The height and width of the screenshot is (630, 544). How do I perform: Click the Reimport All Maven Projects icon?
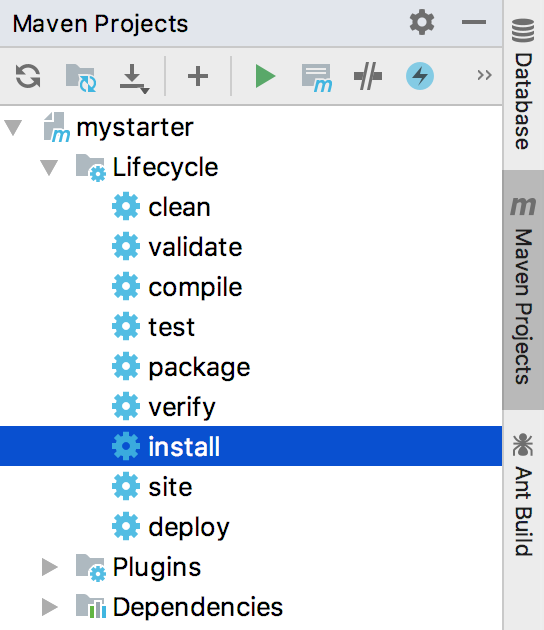28,76
